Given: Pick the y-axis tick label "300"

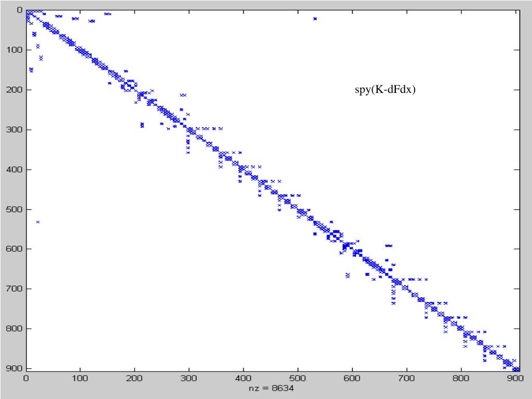Looking at the screenshot, I should pyautogui.click(x=15, y=129).
